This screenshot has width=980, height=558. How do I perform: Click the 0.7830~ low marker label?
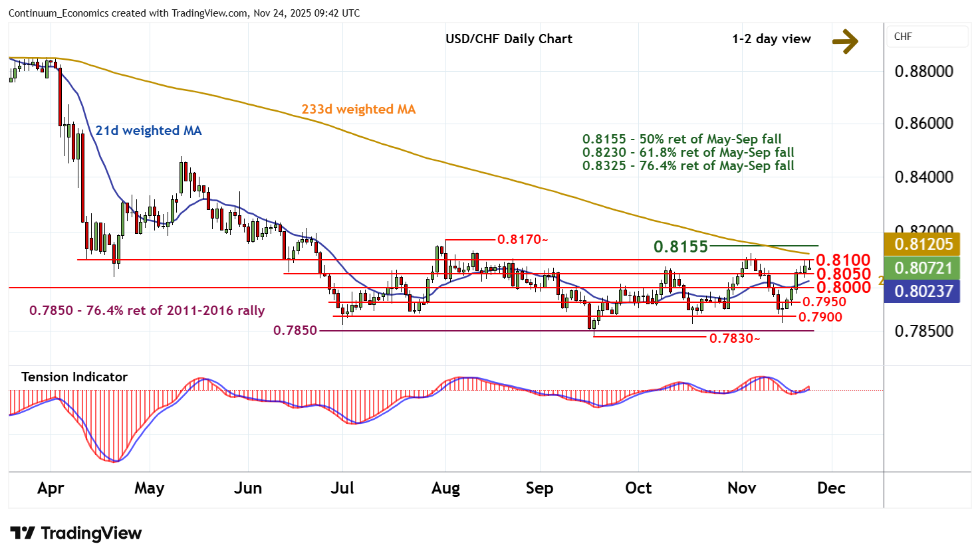[734, 339]
